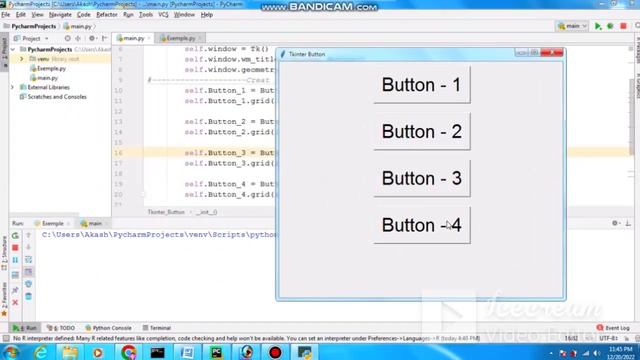
Task: Open Bandicam recorder taskbar icon
Action: [275, 352]
